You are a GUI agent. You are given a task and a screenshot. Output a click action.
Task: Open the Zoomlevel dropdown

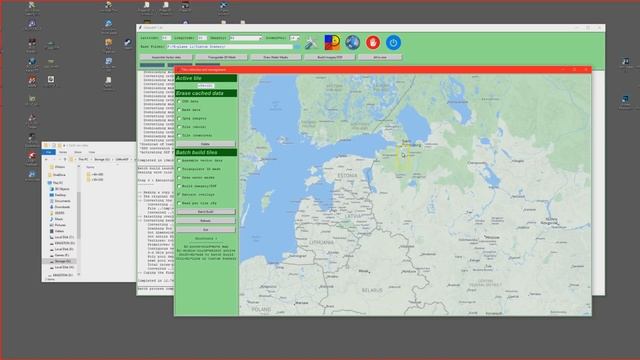tap(294, 38)
